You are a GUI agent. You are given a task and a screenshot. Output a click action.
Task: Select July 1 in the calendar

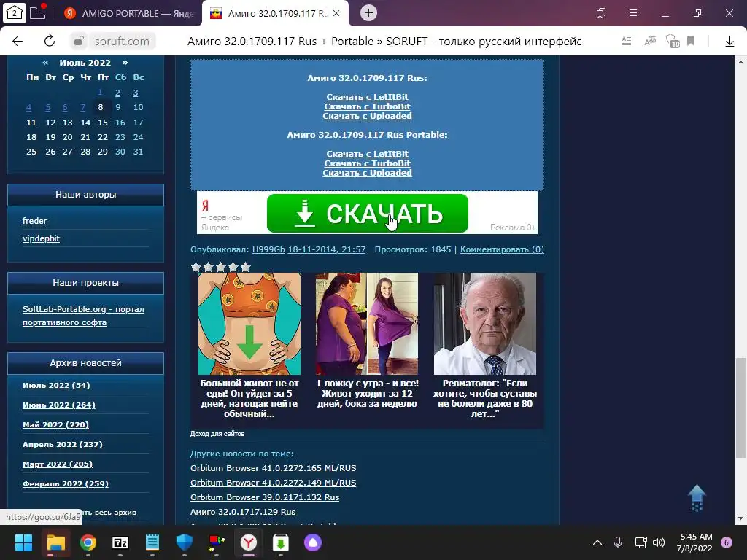click(100, 93)
